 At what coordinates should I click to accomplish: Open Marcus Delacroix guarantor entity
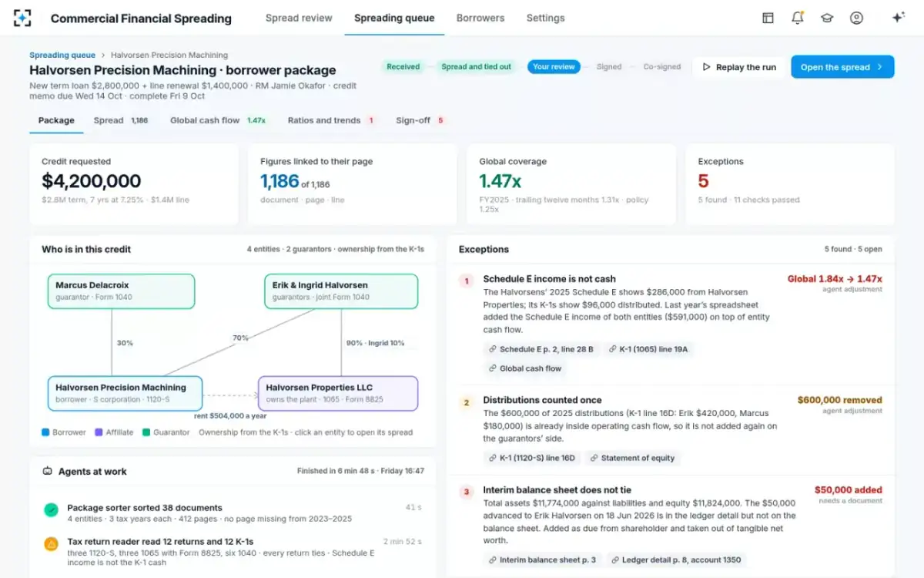point(121,291)
